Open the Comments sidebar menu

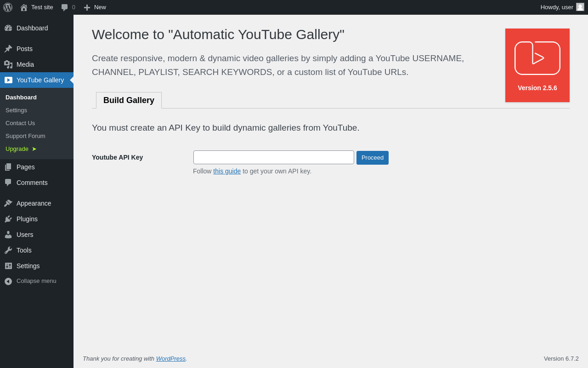tap(37, 183)
